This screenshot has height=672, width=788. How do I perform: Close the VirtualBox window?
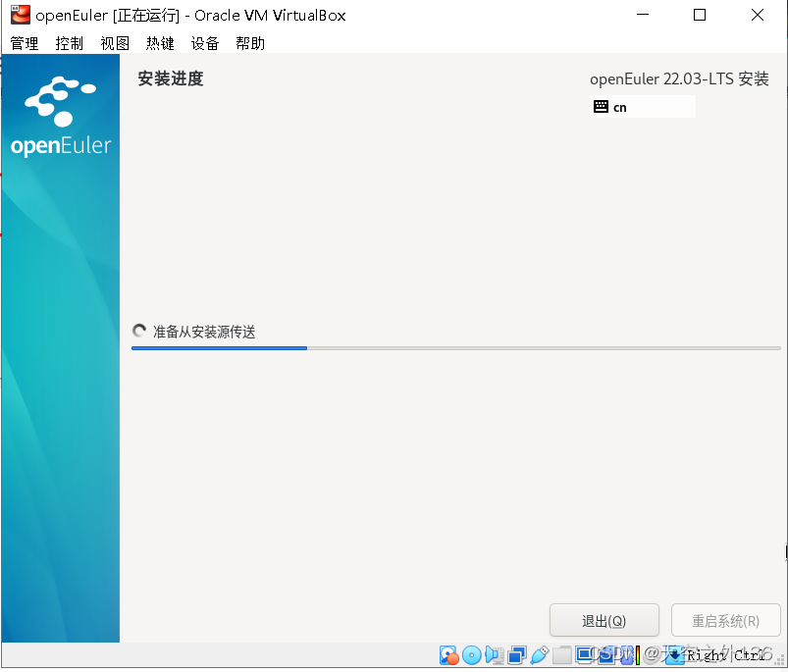758,15
